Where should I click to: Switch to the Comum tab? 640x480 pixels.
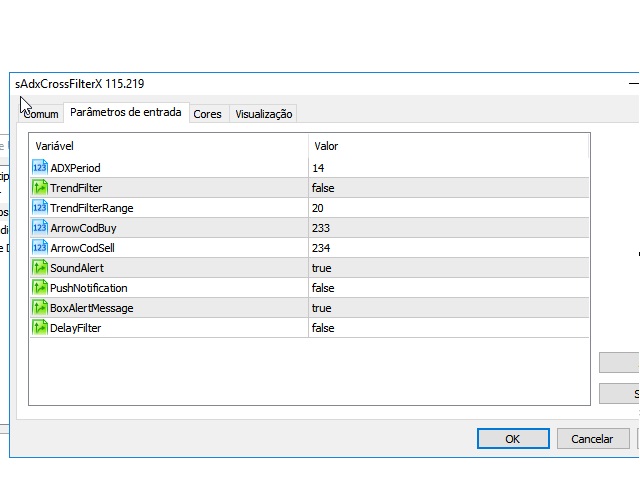coord(41,114)
